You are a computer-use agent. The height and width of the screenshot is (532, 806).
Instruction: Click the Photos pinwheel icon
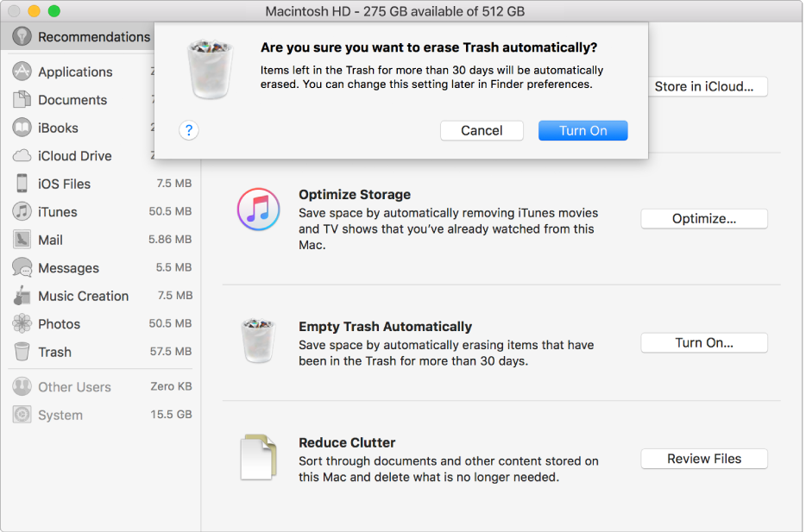[22, 324]
